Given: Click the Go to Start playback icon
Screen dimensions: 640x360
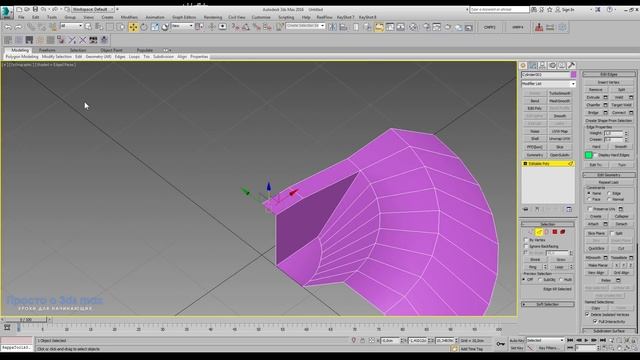Looking at the screenshot, I should click(x=570, y=340).
